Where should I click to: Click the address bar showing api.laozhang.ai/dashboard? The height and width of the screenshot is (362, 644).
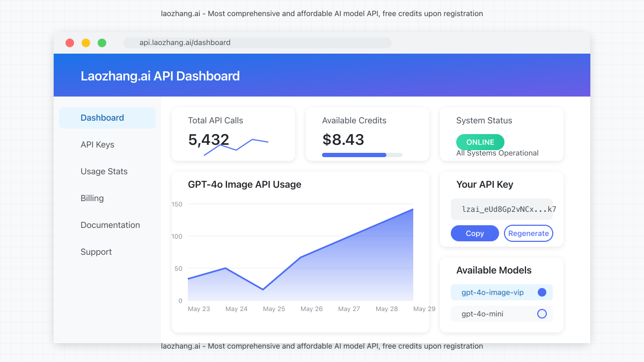pos(258,43)
